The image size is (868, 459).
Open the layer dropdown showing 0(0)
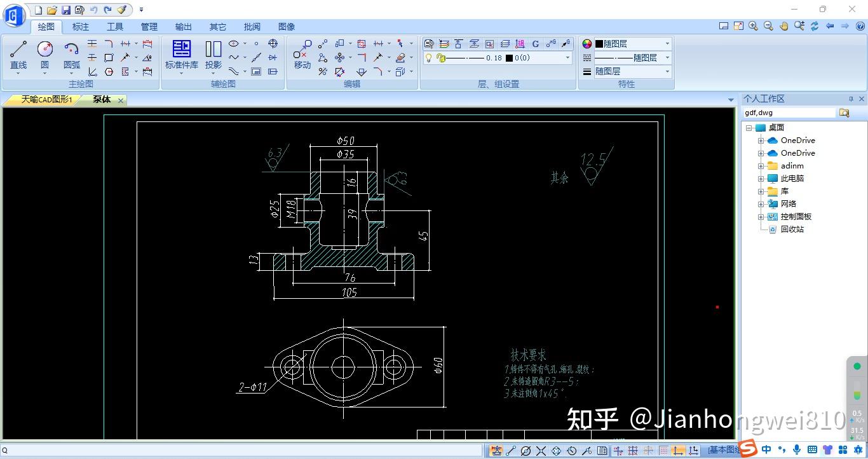pos(567,58)
